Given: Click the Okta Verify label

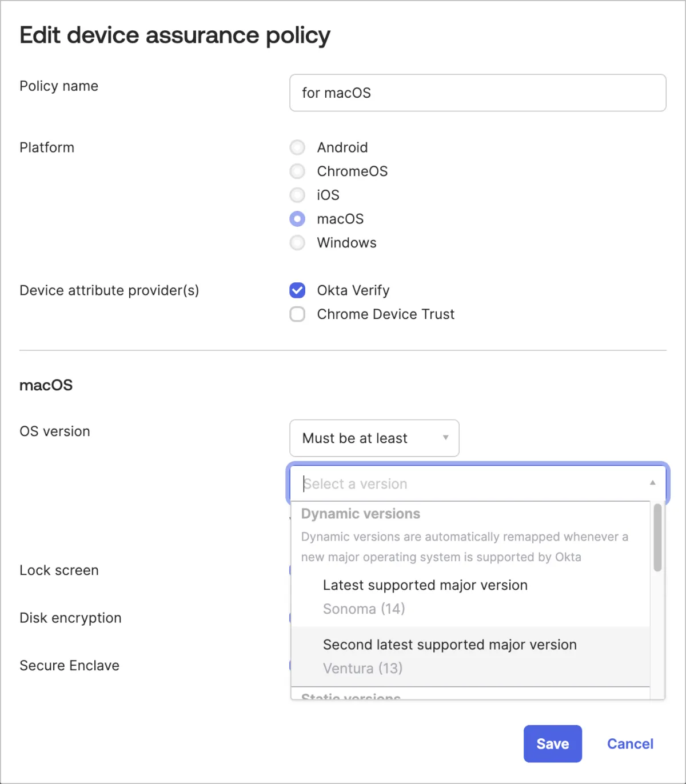Looking at the screenshot, I should point(353,290).
